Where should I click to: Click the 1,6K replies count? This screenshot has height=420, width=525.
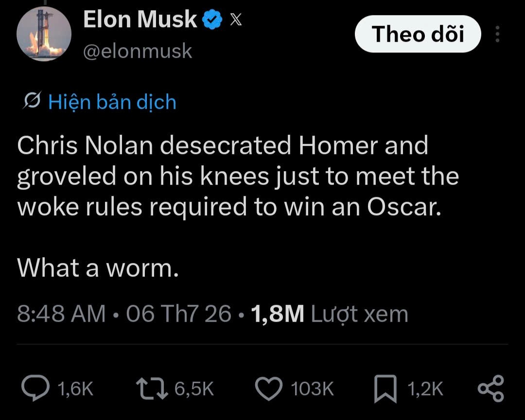click(75, 388)
